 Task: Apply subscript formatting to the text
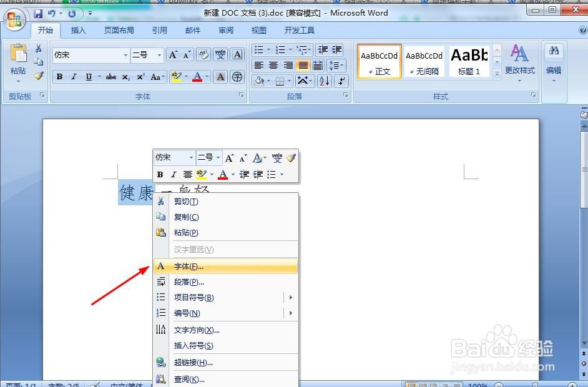coord(126,76)
